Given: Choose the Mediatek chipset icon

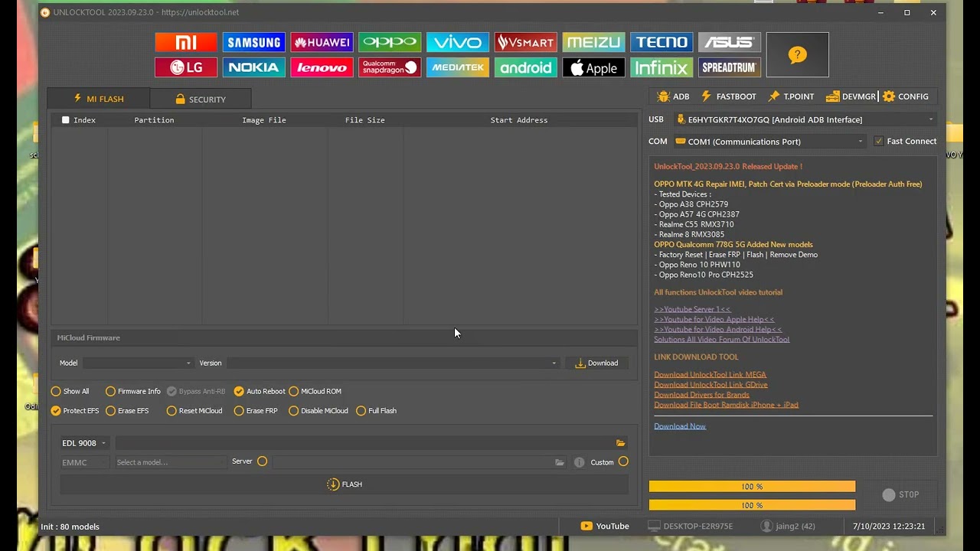Looking at the screenshot, I should 457,68.
